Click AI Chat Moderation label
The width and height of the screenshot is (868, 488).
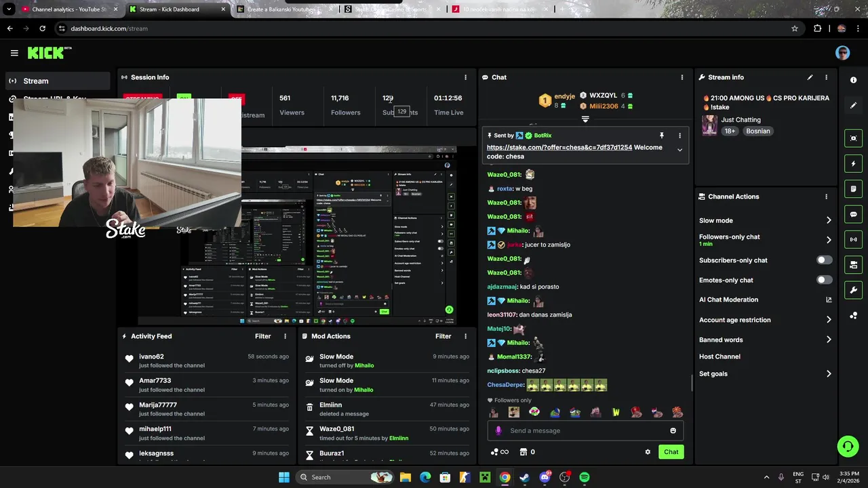click(728, 300)
